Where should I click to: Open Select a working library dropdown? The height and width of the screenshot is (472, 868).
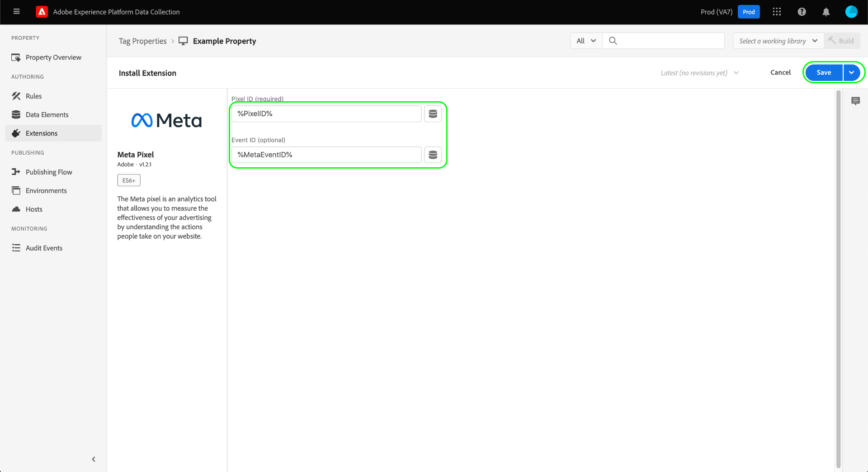778,41
